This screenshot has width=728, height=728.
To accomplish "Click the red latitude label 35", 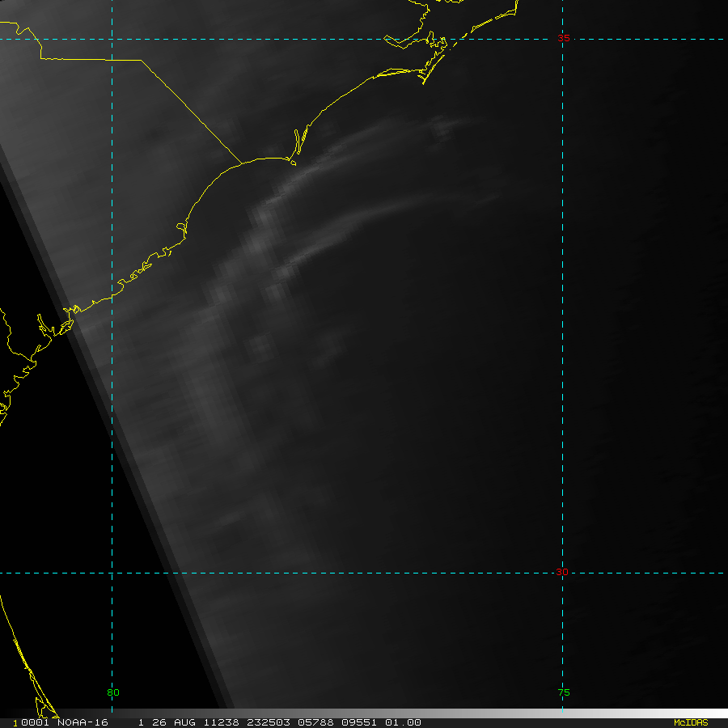I will 563,38.
